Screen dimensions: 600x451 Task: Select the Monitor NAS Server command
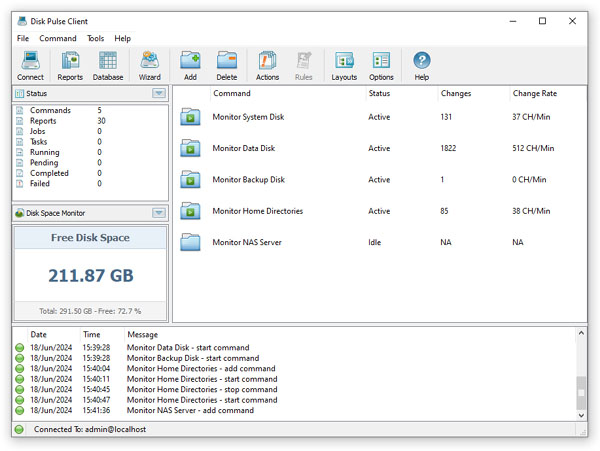247,243
